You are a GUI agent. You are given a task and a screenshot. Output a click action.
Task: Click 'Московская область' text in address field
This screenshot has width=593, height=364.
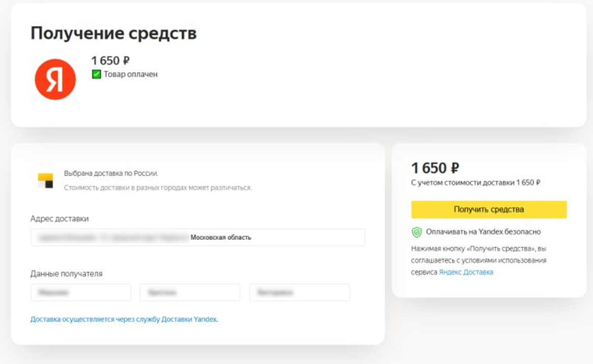(x=221, y=237)
